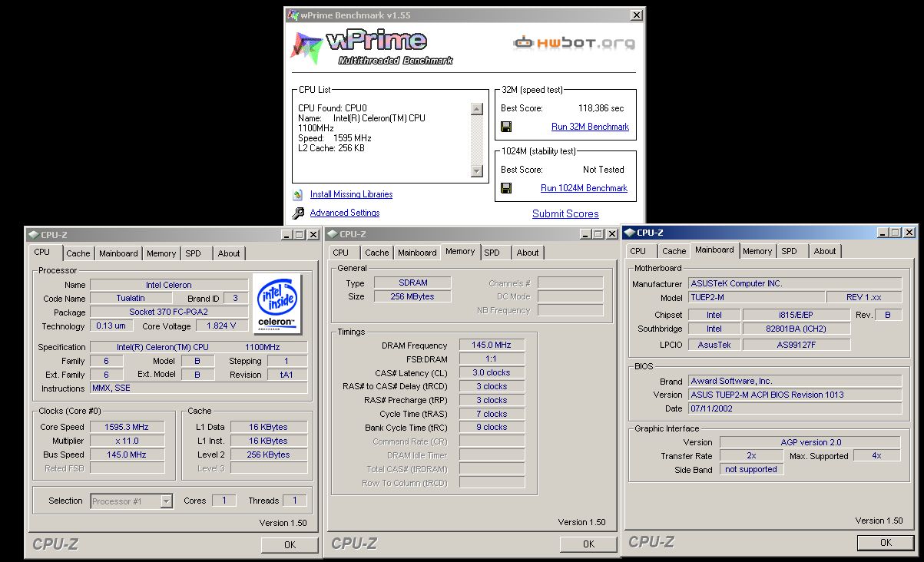
Task: Open the Processor #1 selection dropdown
Action: pyautogui.click(x=167, y=501)
